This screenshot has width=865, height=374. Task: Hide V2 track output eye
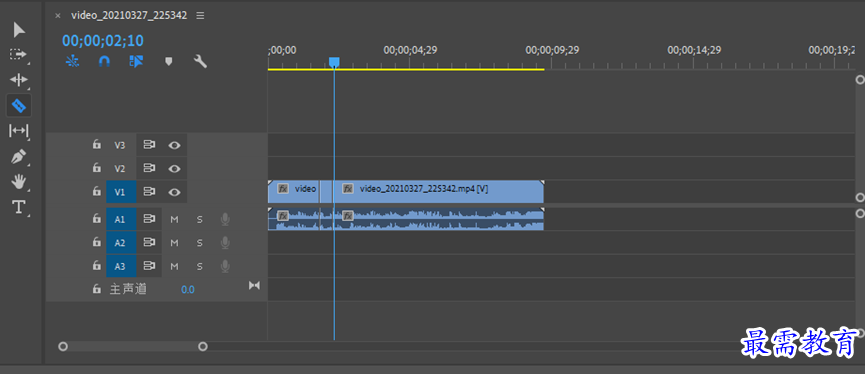tap(174, 168)
